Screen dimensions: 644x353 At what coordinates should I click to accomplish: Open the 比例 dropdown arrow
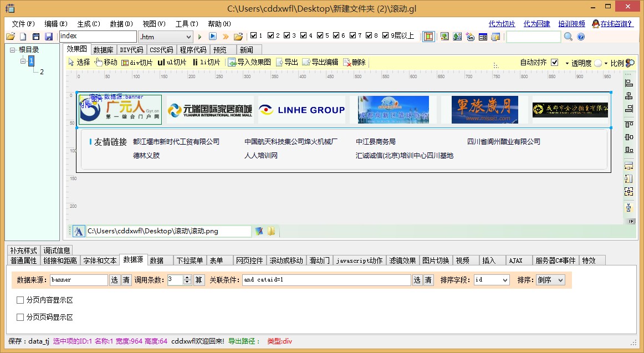click(606, 63)
